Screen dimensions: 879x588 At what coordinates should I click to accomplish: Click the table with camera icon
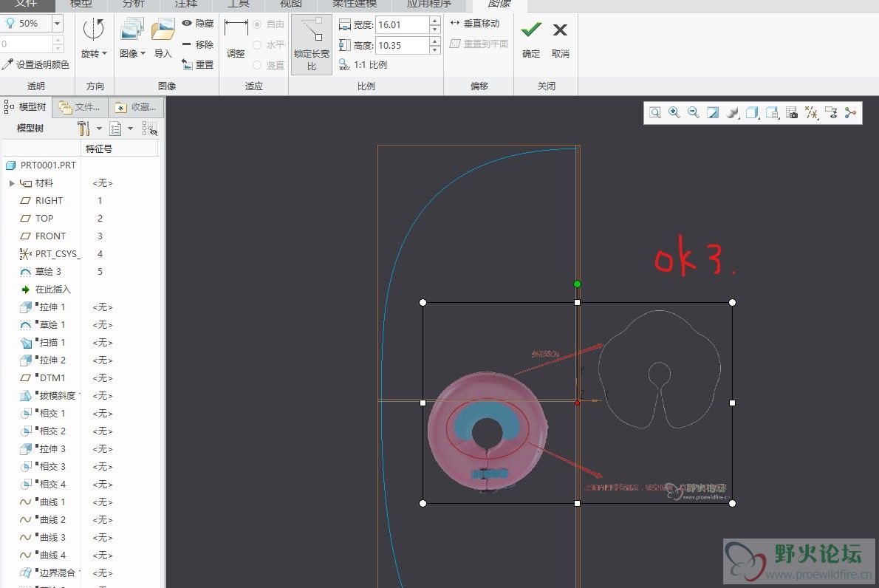(792, 113)
